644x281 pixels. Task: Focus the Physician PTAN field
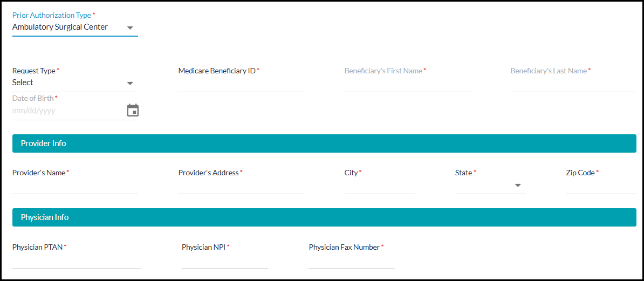(x=77, y=261)
